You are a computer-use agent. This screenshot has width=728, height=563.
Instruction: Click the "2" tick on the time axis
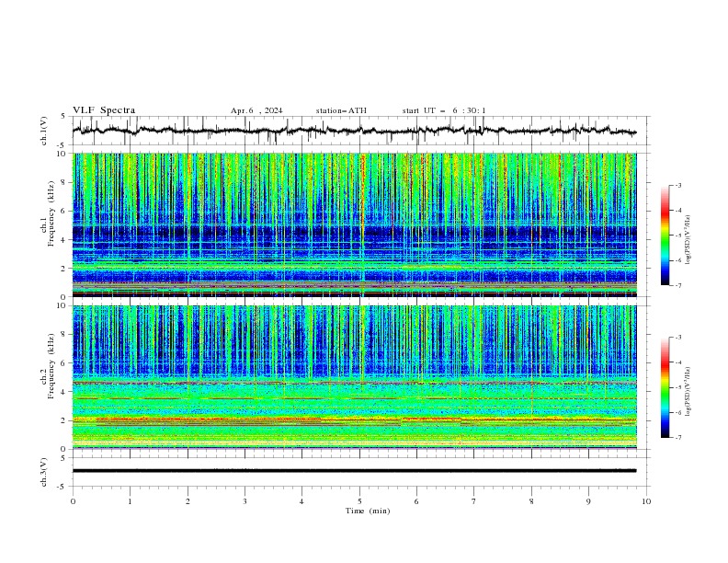tap(188, 501)
